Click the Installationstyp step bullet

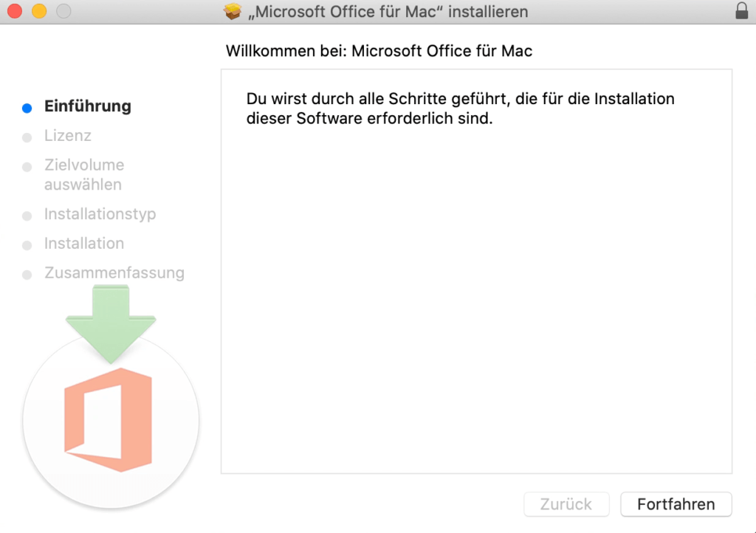(27, 216)
